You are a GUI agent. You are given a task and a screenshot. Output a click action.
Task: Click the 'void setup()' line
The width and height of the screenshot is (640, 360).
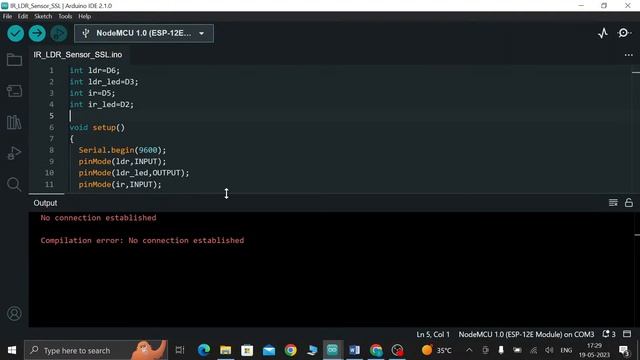click(97, 127)
